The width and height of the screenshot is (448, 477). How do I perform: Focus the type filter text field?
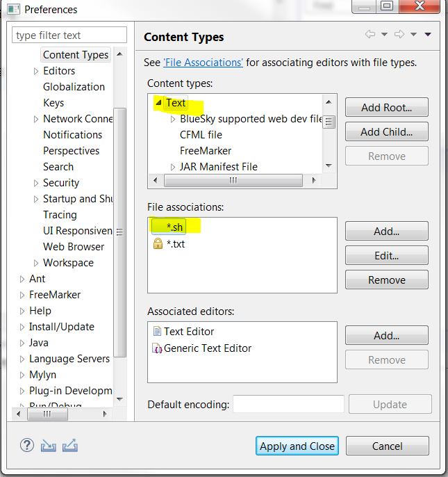[69, 35]
